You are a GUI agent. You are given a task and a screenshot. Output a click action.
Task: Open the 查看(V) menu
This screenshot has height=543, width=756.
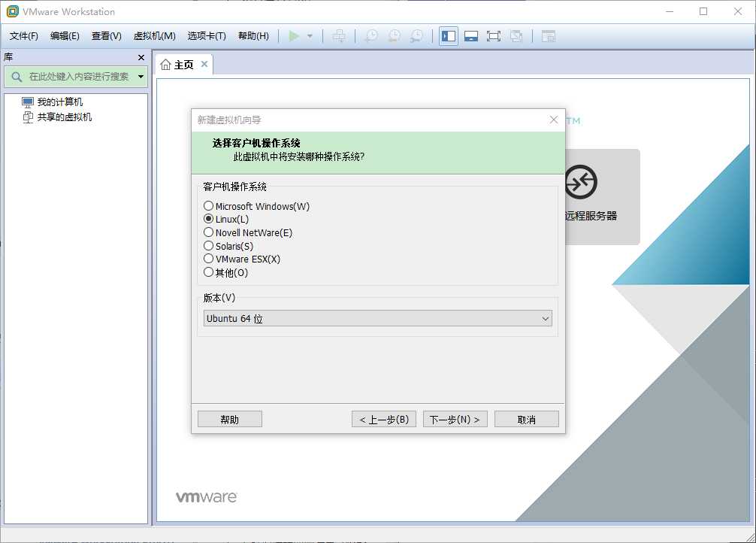[x=107, y=36]
